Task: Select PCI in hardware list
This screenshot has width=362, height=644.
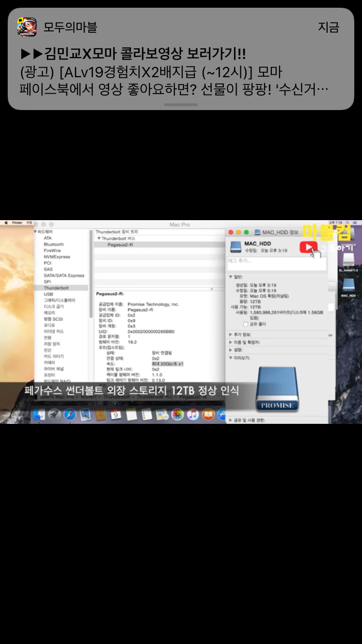Action: (x=47, y=263)
